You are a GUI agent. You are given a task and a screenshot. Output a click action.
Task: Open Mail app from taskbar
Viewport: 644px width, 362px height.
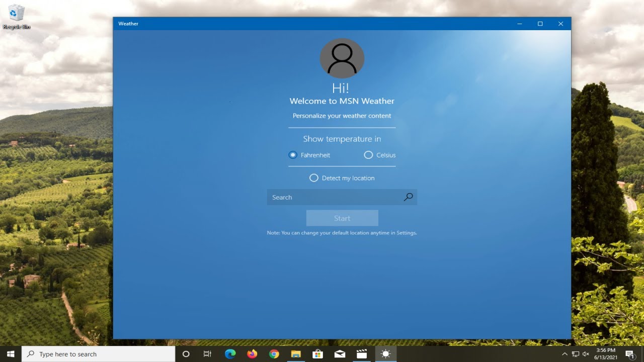pyautogui.click(x=340, y=354)
